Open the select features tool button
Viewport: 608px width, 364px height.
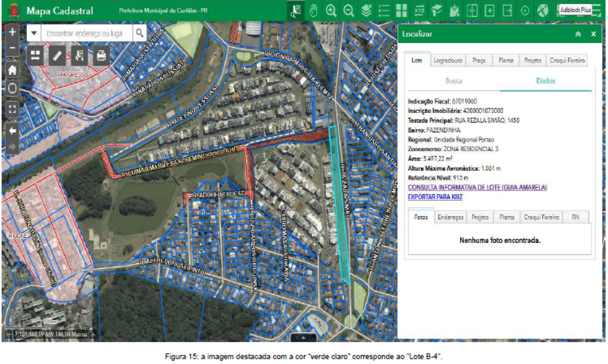click(79, 55)
